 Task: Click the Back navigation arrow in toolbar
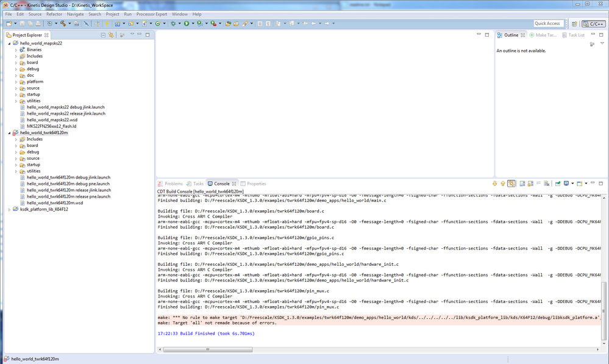coord(314,23)
